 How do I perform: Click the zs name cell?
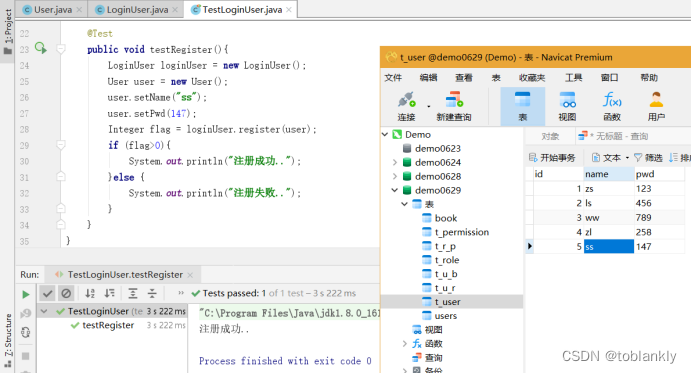[x=609, y=188]
